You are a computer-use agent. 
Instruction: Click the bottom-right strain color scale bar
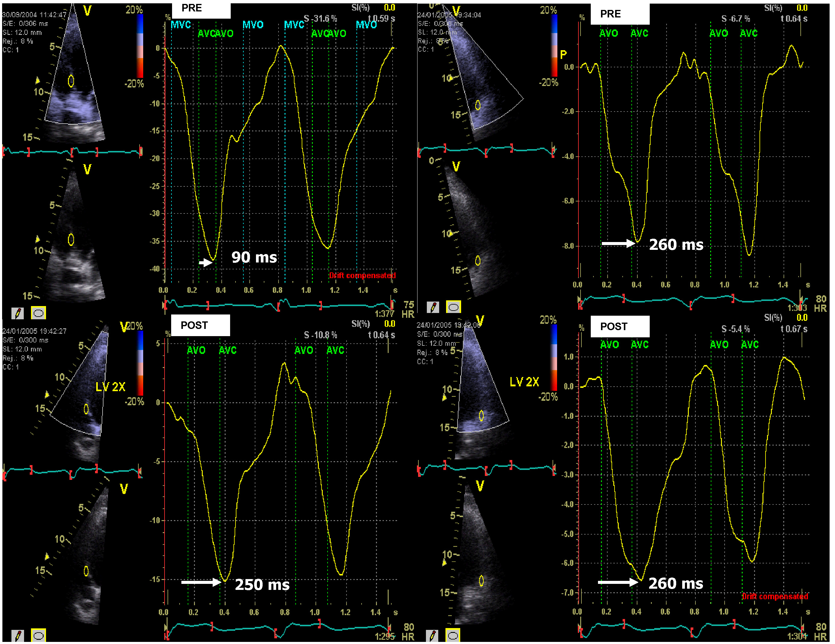(x=554, y=357)
